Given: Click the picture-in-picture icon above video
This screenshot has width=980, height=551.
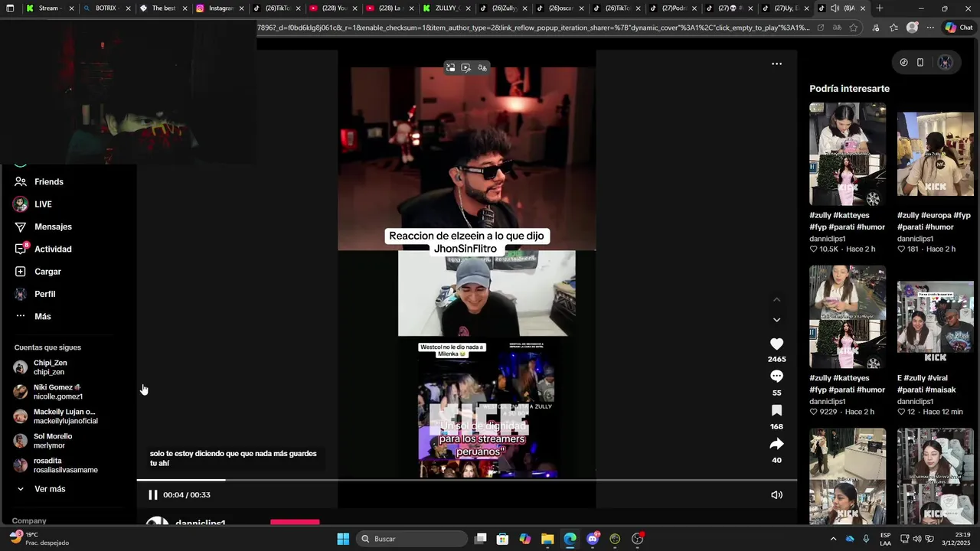Looking at the screenshot, I should pos(450,68).
